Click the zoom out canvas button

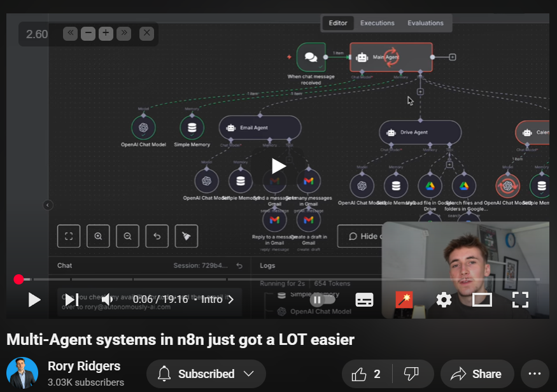[x=127, y=236]
